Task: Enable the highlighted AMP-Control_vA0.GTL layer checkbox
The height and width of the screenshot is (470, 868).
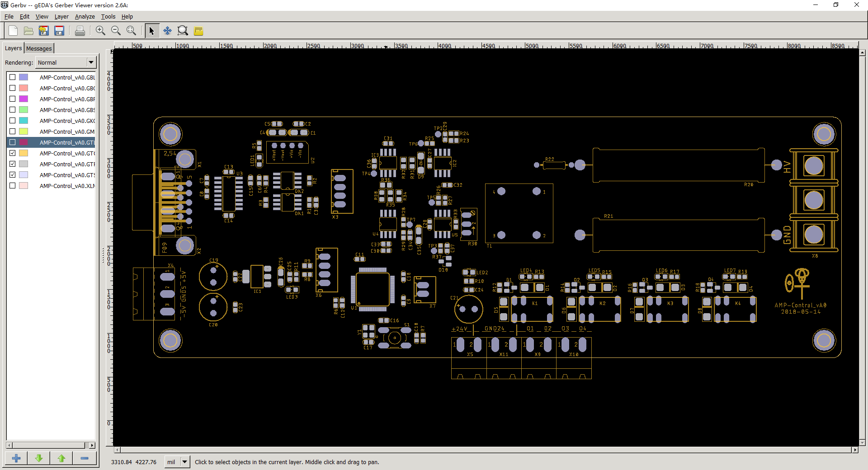Action: click(x=13, y=142)
